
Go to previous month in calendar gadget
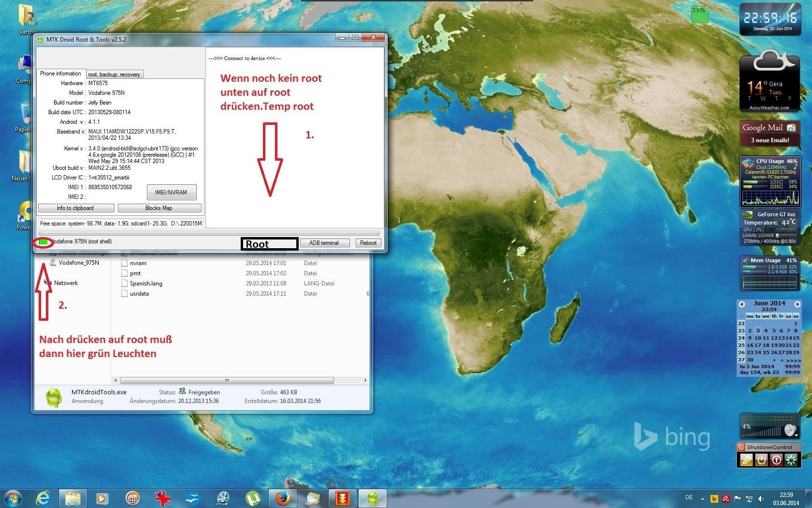741,304
